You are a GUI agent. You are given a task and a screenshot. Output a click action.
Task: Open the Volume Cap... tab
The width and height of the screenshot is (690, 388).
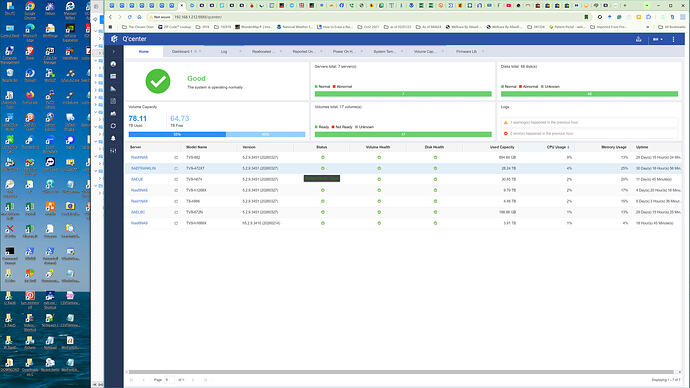pyautogui.click(x=424, y=51)
